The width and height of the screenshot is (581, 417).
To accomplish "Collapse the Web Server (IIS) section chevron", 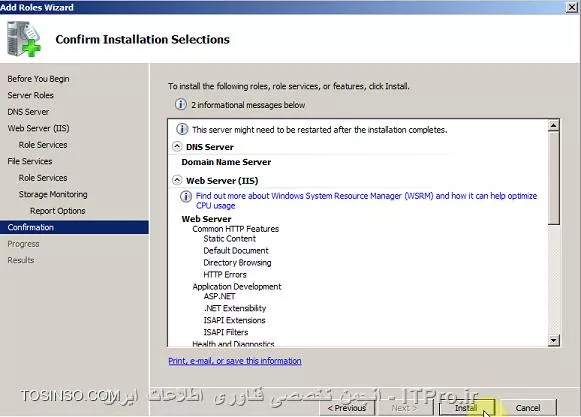I will (177, 181).
